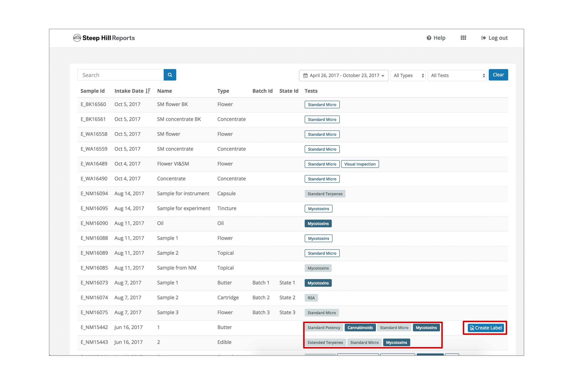Image resolution: width=588 pixels, height=375 pixels.
Task: Open RSA tag for E_NM16074
Action: point(311,298)
